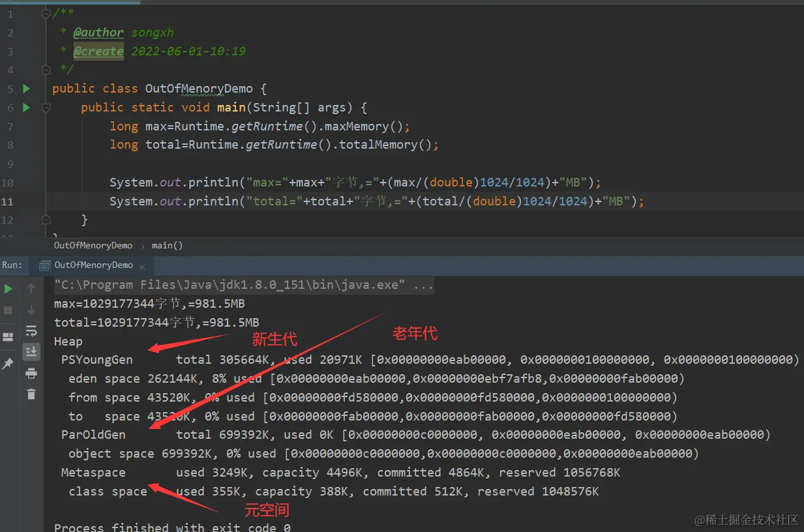The image size is (804, 532).
Task: Place cursor in println on line 11
Action: tap(377, 201)
